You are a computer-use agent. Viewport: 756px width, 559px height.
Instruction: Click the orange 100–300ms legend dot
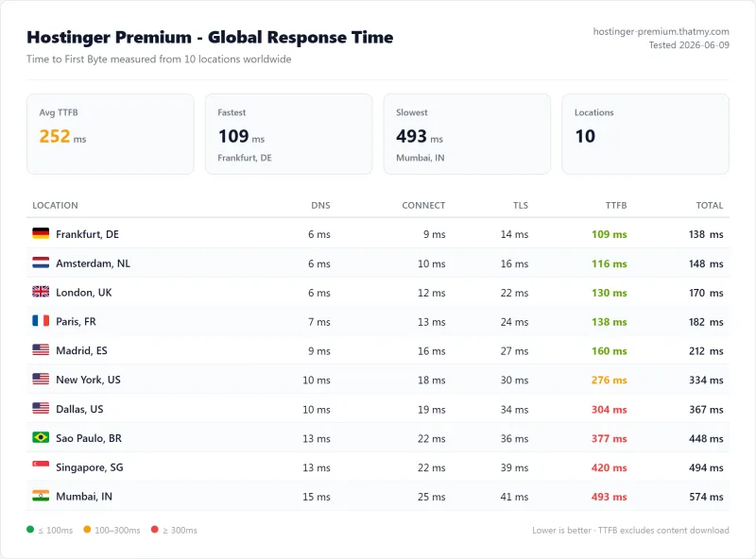click(87, 530)
